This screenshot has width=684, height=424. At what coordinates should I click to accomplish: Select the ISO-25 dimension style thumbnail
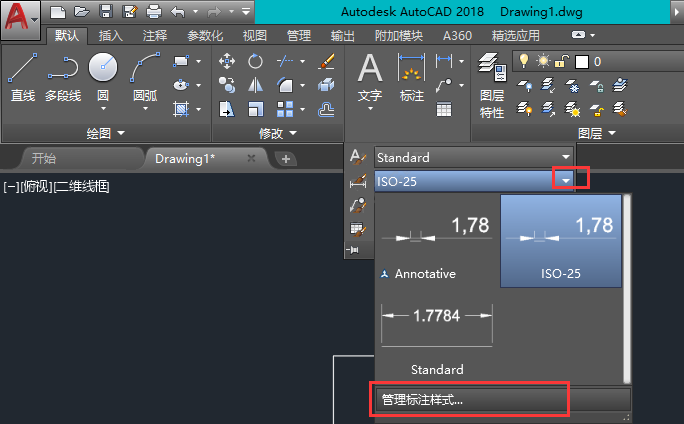click(561, 241)
